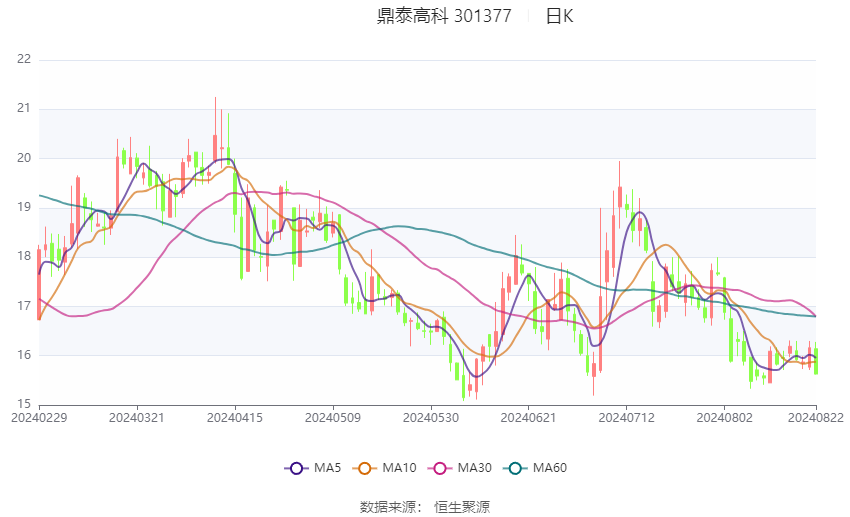850x517 pixels.
Task: Click the 20240321 date axis label
Action: [x=137, y=418]
